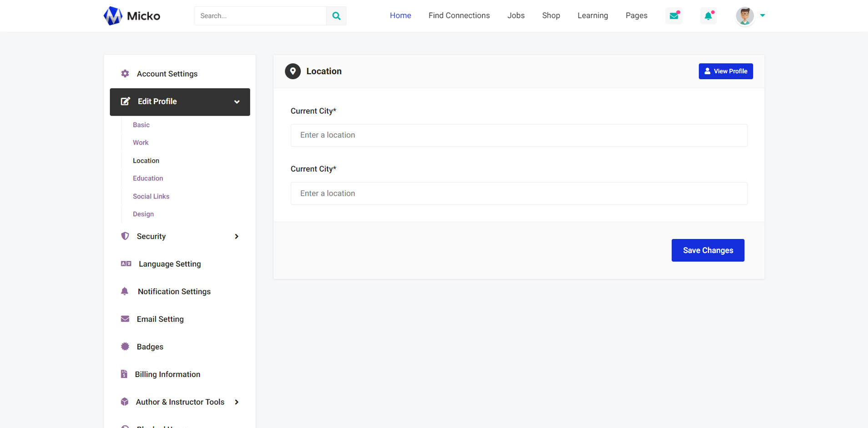Go to Find Connections in navbar
Screen dimensions: 868x428
[459, 15]
